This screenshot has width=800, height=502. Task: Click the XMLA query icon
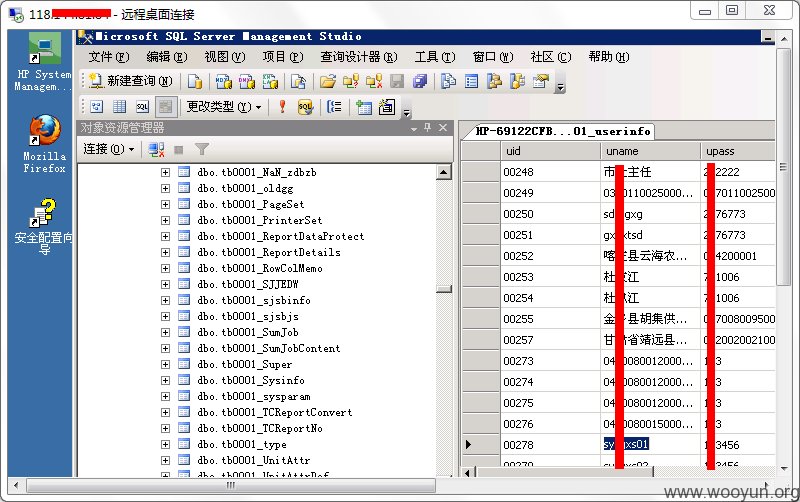(270, 81)
